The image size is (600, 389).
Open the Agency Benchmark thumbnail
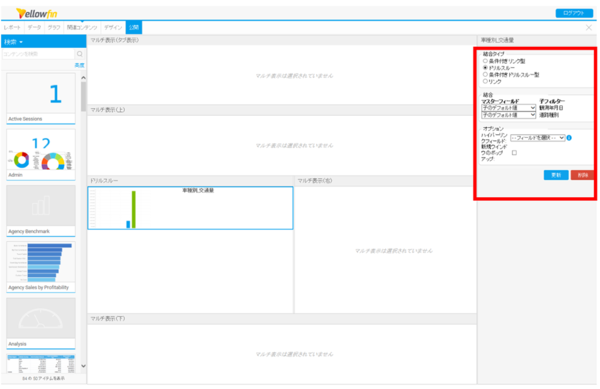tap(41, 211)
